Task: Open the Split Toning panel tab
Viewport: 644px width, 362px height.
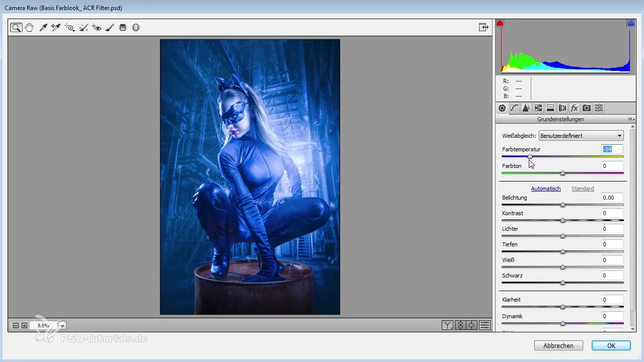Action: [550, 108]
